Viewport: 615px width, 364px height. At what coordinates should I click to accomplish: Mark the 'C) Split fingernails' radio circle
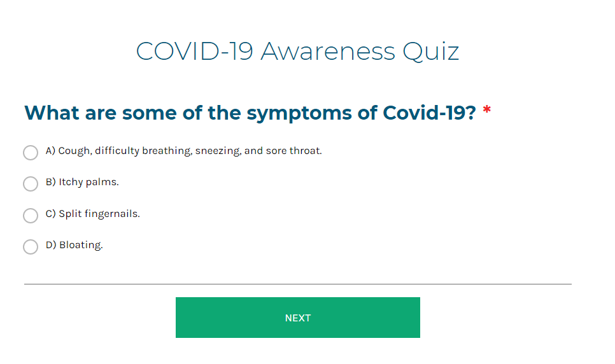(31, 215)
